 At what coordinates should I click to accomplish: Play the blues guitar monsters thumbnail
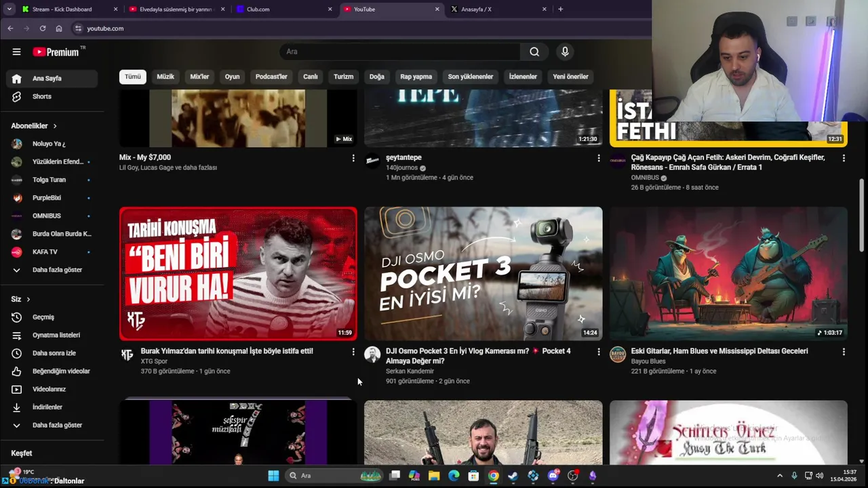coord(728,273)
